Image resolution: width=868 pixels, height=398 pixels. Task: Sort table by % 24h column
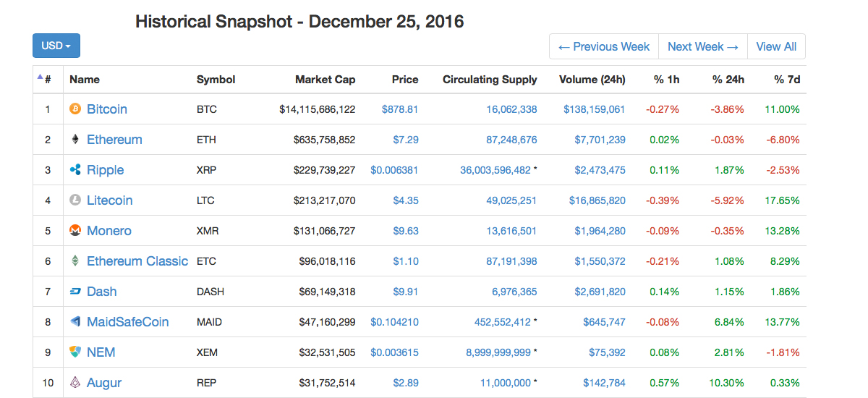point(728,80)
